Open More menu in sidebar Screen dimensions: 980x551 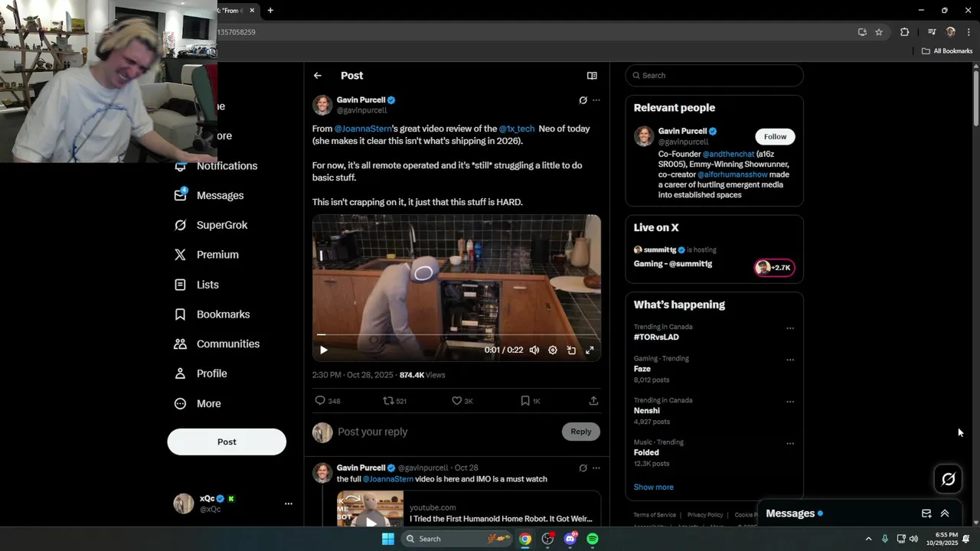pyautogui.click(x=198, y=403)
